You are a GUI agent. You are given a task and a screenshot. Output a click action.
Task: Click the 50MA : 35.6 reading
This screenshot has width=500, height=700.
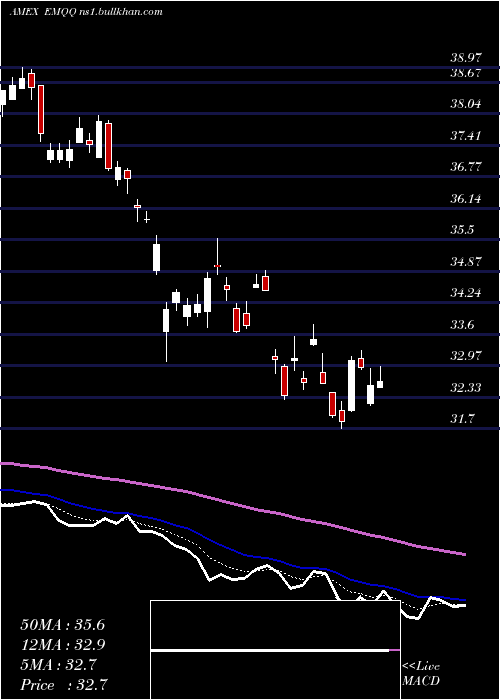tap(62, 625)
